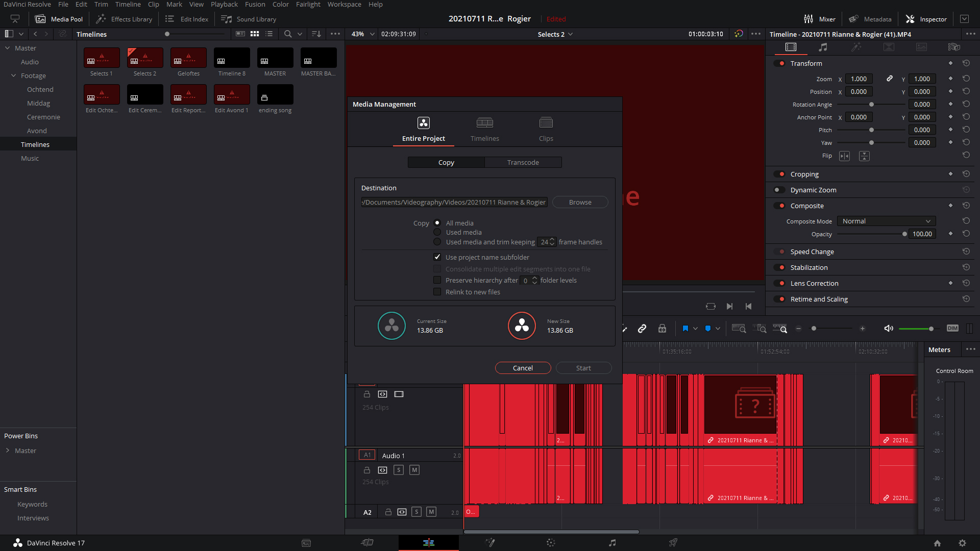The height and width of the screenshot is (551, 980).
Task: Toggle the timeline linked selection icon
Action: click(642, 329)
